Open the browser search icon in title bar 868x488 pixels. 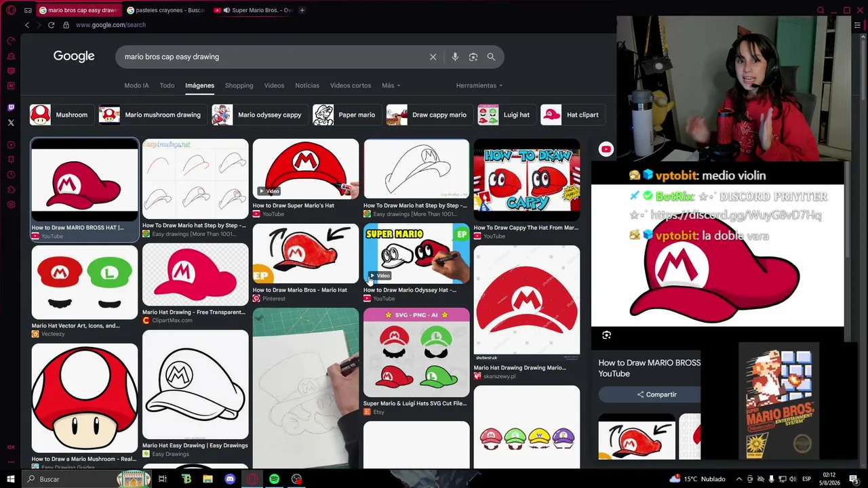[x=821, y=10]
